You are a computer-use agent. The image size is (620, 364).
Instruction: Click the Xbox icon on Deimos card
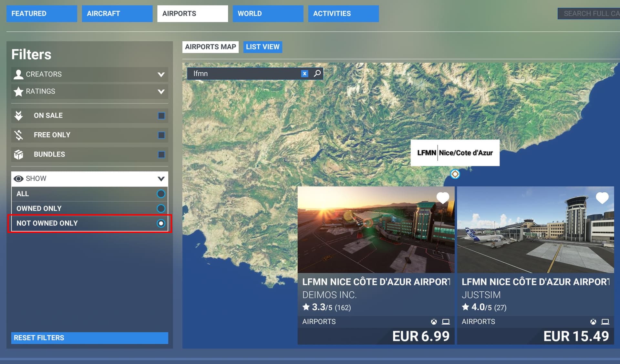coord(434,322)
